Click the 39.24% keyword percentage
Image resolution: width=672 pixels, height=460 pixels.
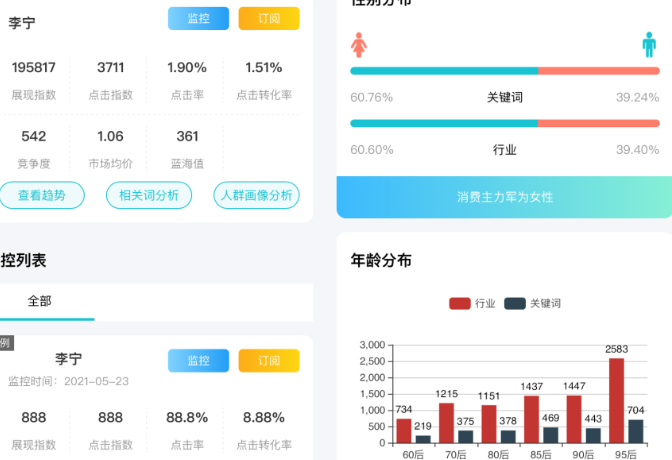(638, 97)
